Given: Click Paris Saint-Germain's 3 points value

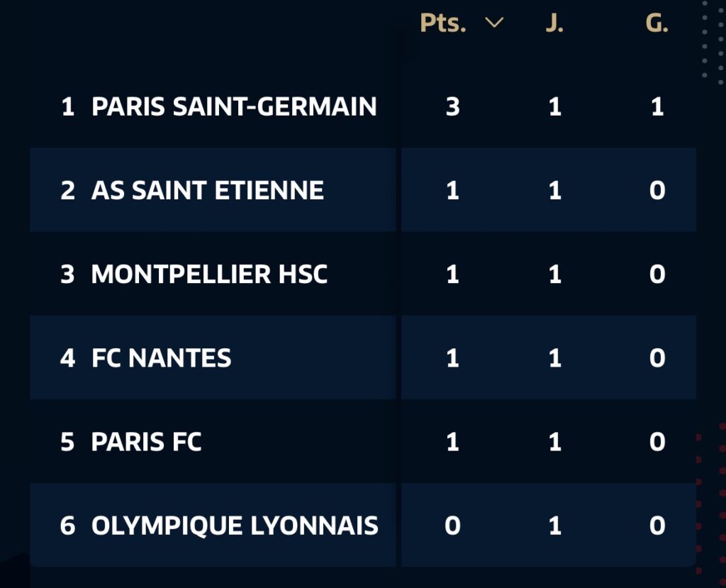Looking at the screenshot, I should point(452,106).
